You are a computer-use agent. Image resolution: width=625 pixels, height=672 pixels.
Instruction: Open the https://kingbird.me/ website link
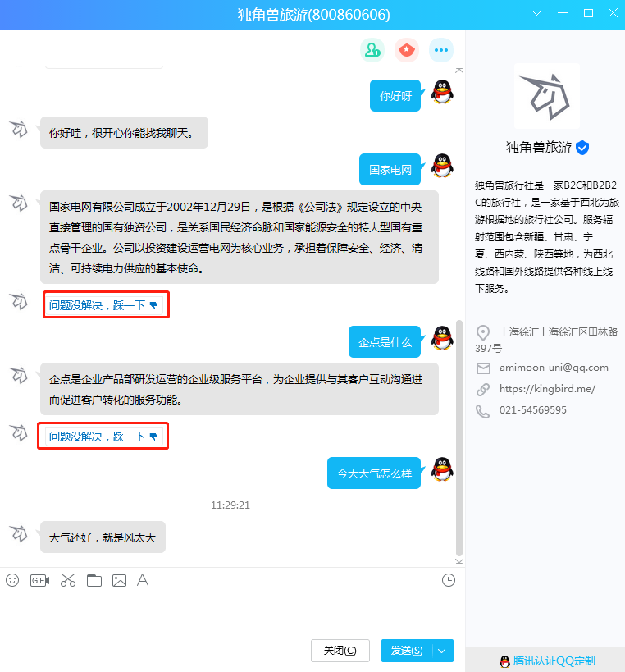click(547, 389)
